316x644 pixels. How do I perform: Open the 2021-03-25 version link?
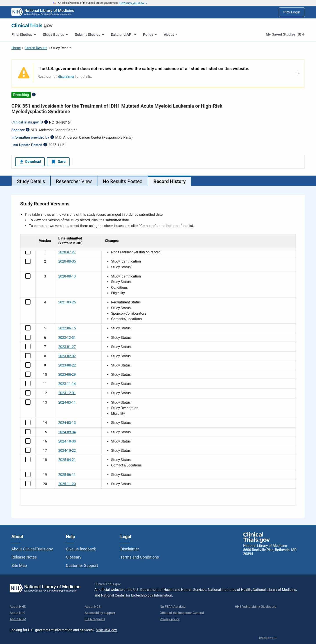[67, 302]
